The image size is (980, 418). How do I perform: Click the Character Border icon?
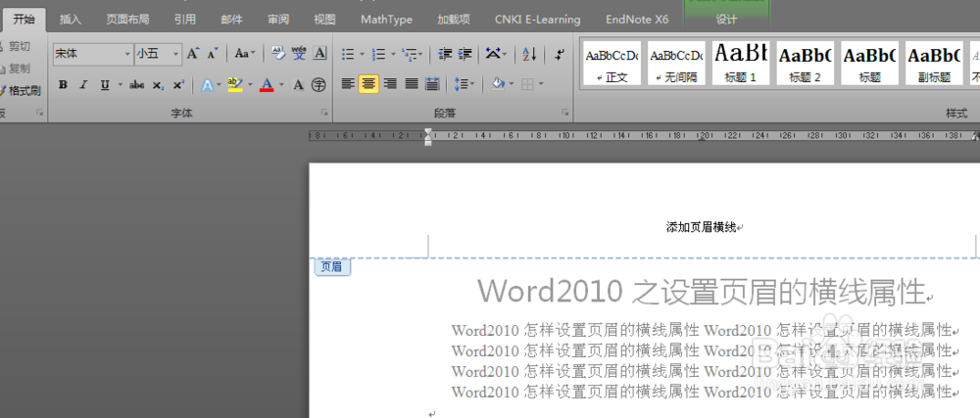(319, 54)
